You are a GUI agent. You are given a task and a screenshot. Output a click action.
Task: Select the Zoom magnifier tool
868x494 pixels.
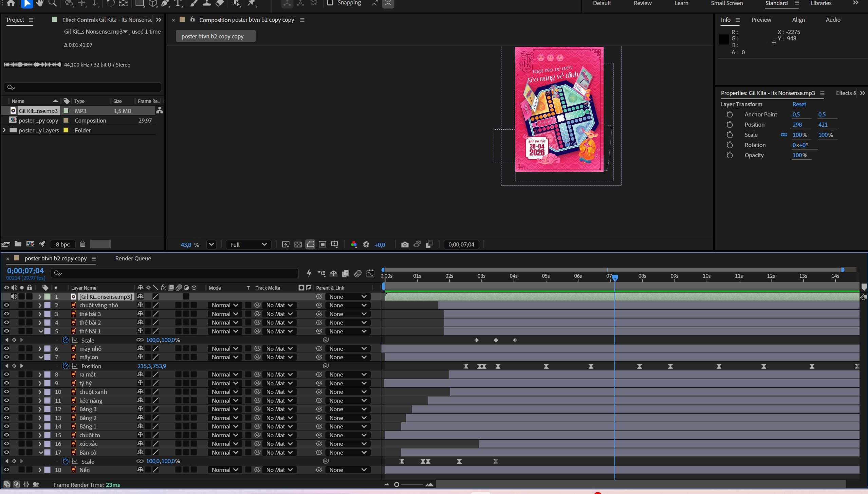coord(53,3)
